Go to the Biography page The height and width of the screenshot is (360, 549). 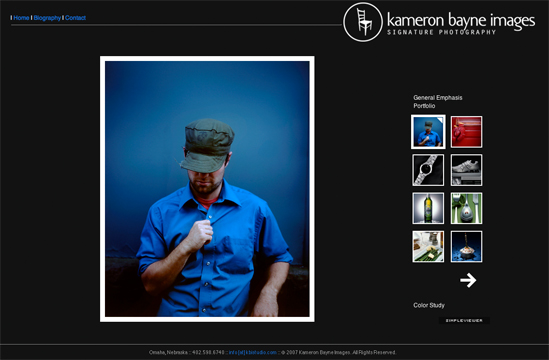47,18
